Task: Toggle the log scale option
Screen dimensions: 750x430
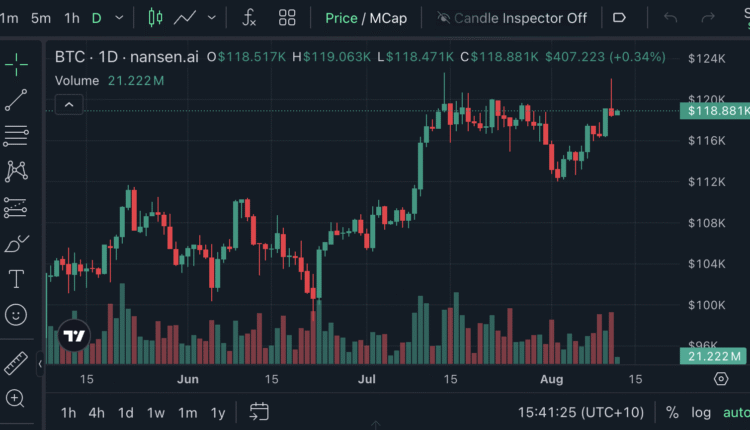Action: pos(701,412)
